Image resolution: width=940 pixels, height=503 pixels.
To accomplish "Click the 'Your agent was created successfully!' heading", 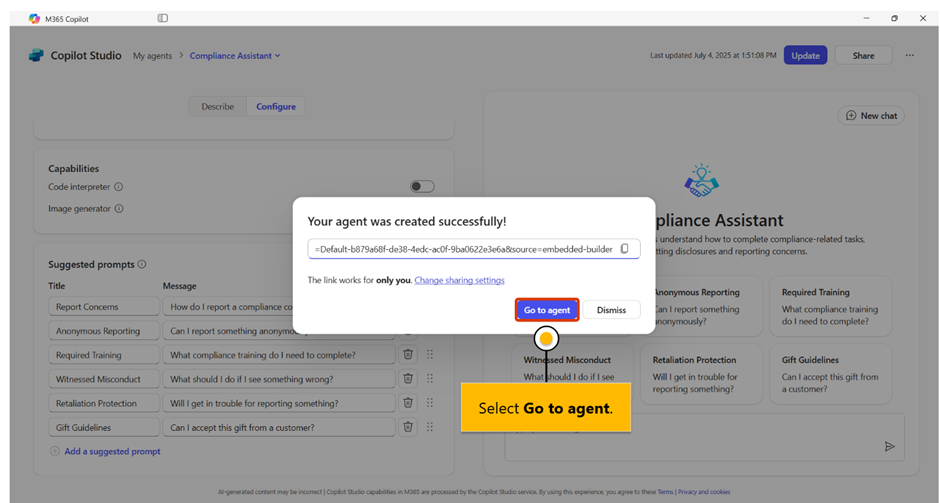I will [406, 221].
